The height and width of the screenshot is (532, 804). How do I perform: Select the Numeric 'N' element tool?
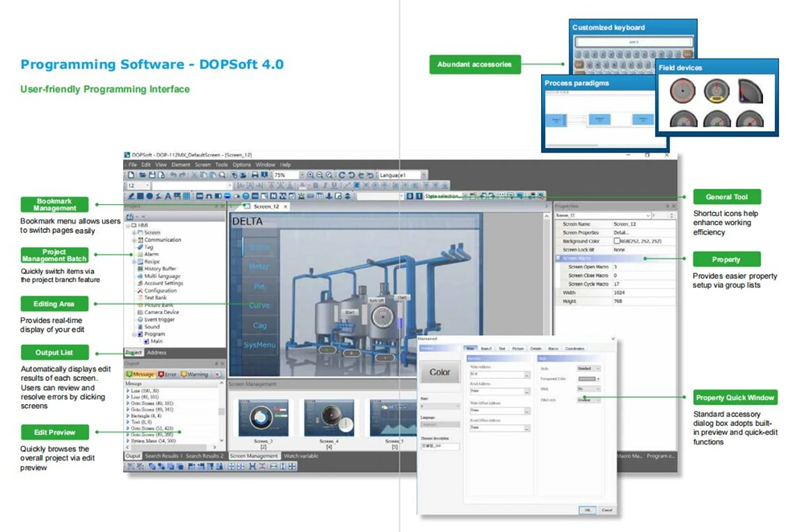(273, 196)
